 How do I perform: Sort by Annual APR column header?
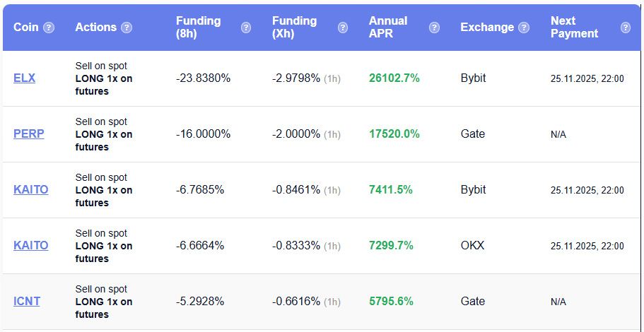(388, 27)
